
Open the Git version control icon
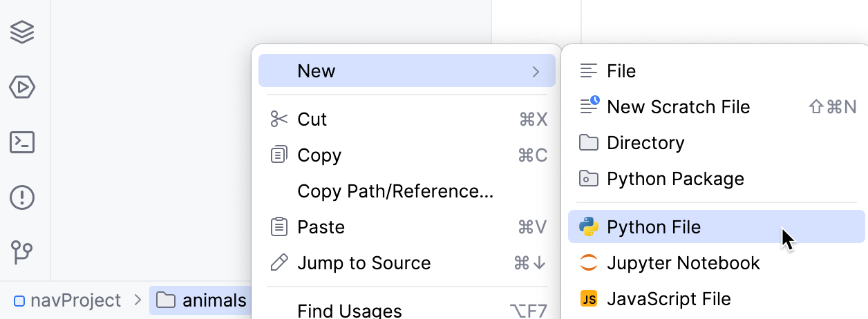23,252
